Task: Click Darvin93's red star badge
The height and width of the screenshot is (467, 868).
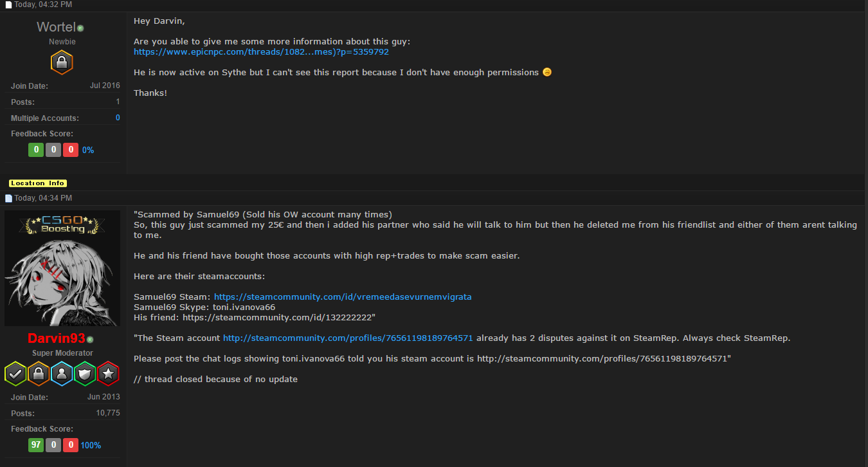Action: [x=108, y=374]
